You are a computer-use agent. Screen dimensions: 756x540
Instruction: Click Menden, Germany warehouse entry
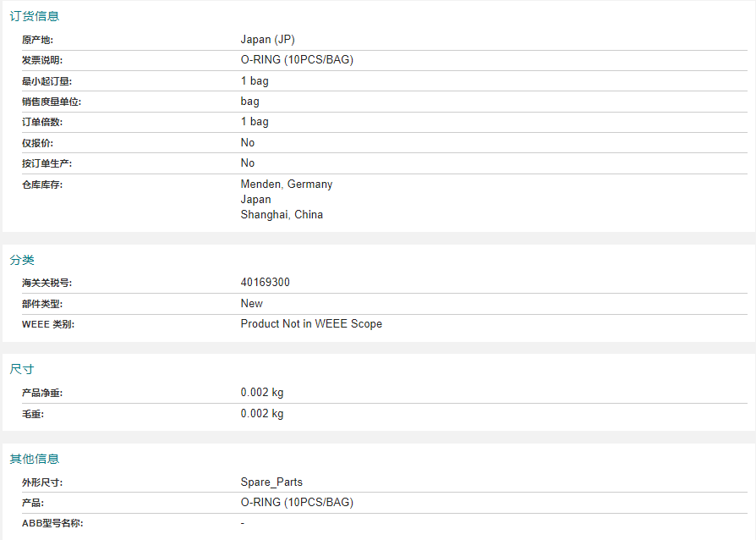[x=287, y=185]
